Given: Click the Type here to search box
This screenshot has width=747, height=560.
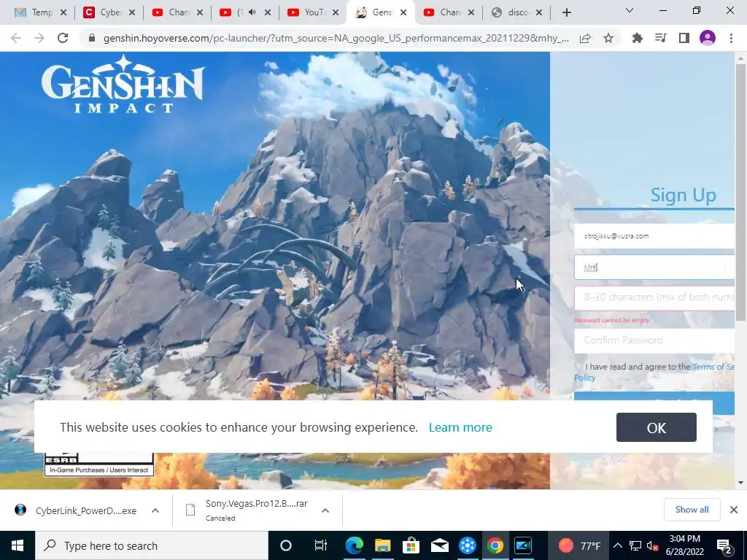Looking at the screenshot, I should click(152, 545).
